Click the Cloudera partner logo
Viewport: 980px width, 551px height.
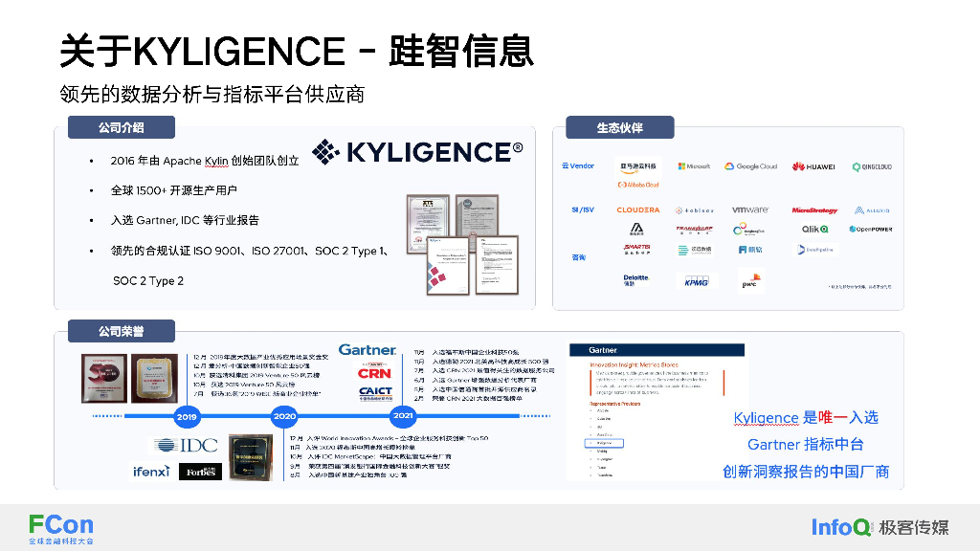pyautogui.click(x=637, y=209)
